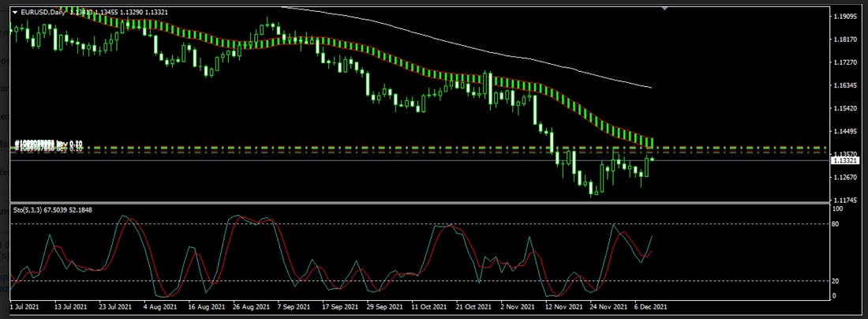Click the 6 Dec 2021 date label
This screenshot has height=319, width=868.
click(x=651, y=305)
